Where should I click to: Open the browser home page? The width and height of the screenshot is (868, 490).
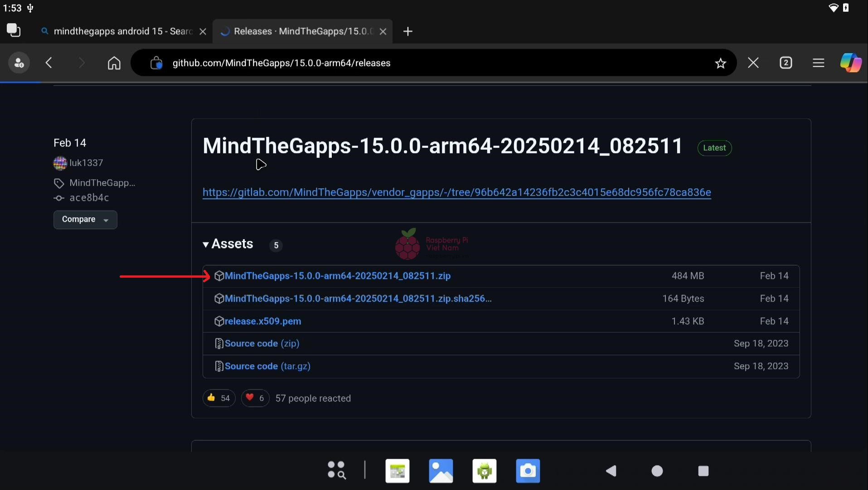pyautogui.click(x=114, y=63)
